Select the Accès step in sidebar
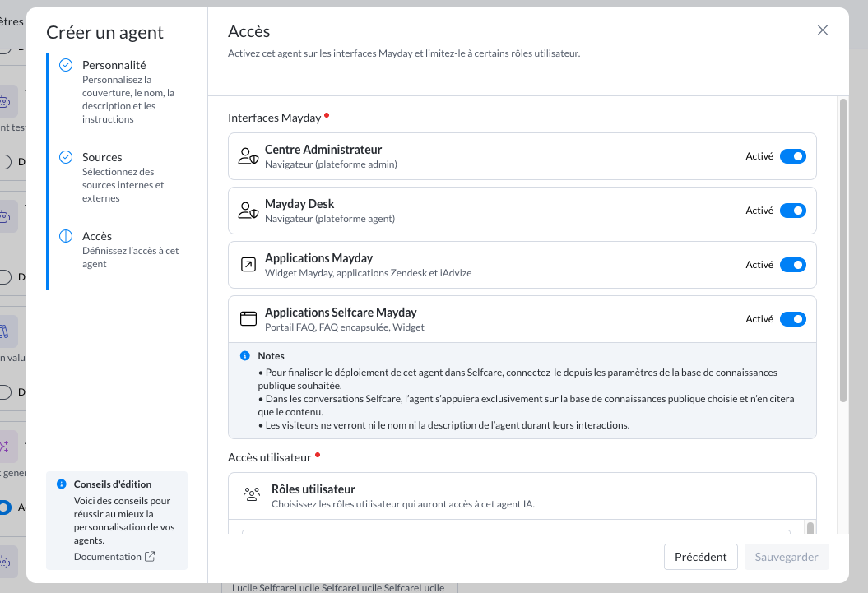The width and height of the screenshot is (868, 593). pos(97,236)
